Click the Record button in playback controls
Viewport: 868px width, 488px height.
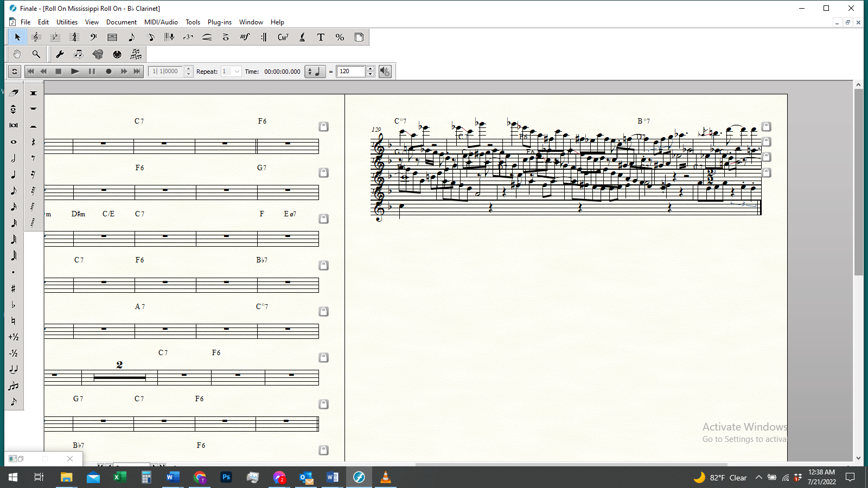(x=108, y=72)
